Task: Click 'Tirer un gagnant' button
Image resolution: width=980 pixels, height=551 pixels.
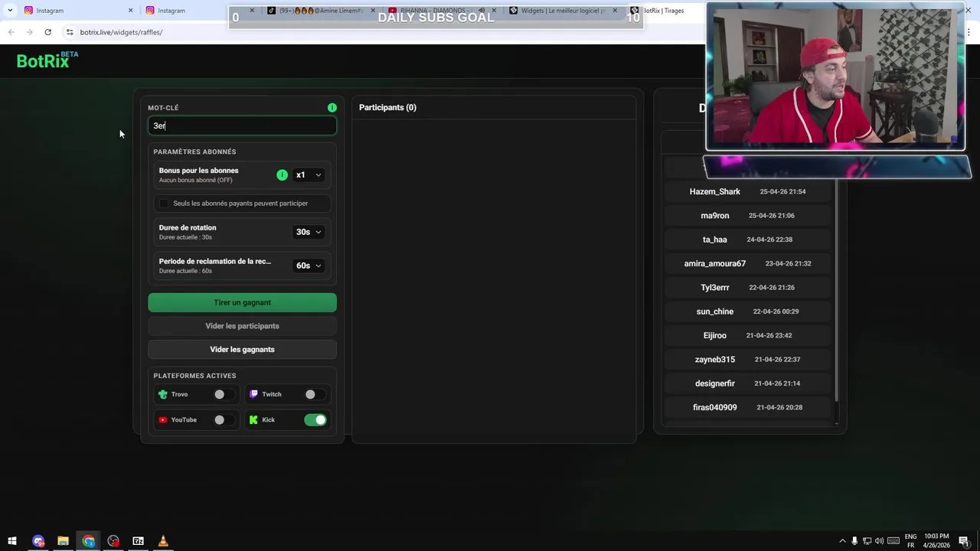Action: (x=242, y=302)
